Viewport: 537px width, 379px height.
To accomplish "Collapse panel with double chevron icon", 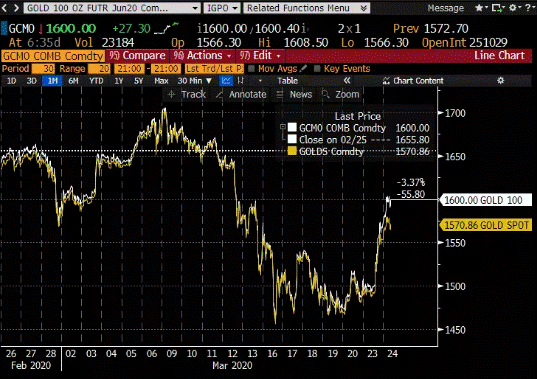I will (347, 80).
